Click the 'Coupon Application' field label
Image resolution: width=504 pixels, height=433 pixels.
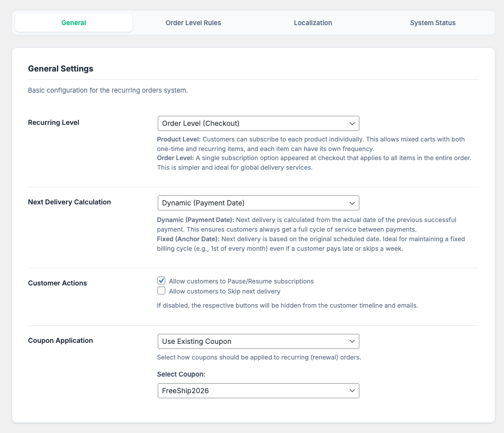(x=60, y=341)
